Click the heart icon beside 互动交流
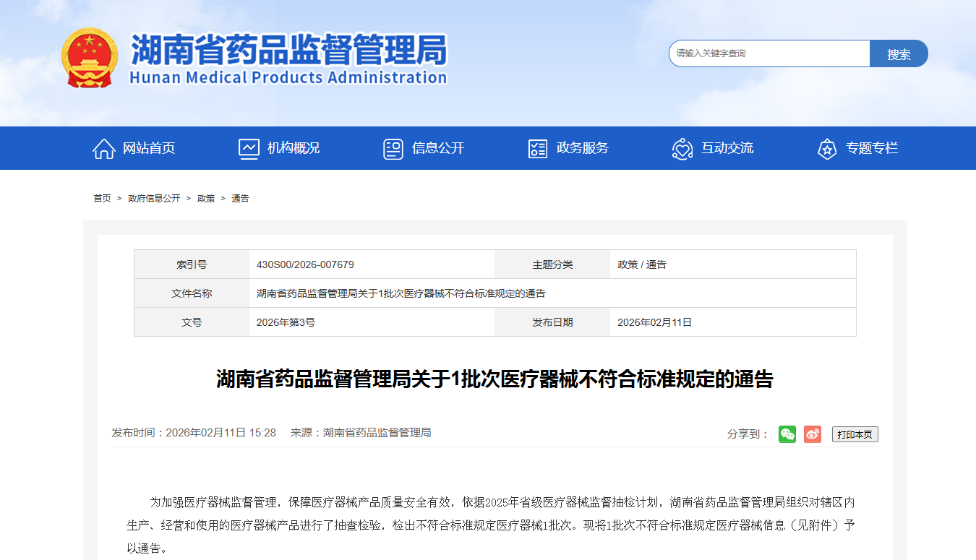Screen dimensions: 976x560 point(682,149)
